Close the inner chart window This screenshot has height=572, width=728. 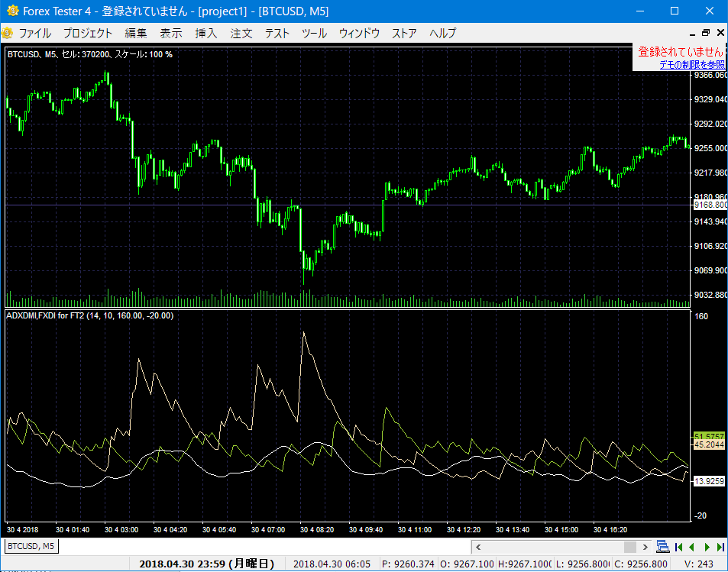[x=720, y=33]
